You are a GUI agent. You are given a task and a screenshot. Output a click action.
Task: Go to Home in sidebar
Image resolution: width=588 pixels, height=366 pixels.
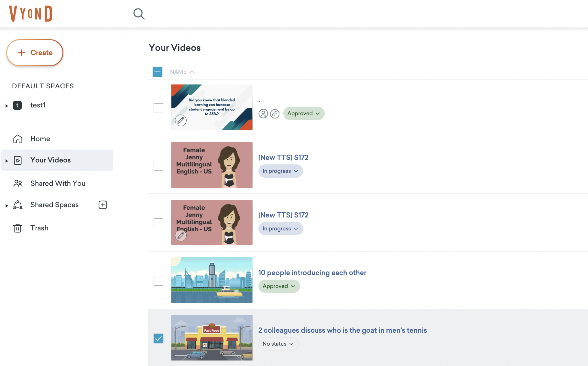click(x=40, y=139)
